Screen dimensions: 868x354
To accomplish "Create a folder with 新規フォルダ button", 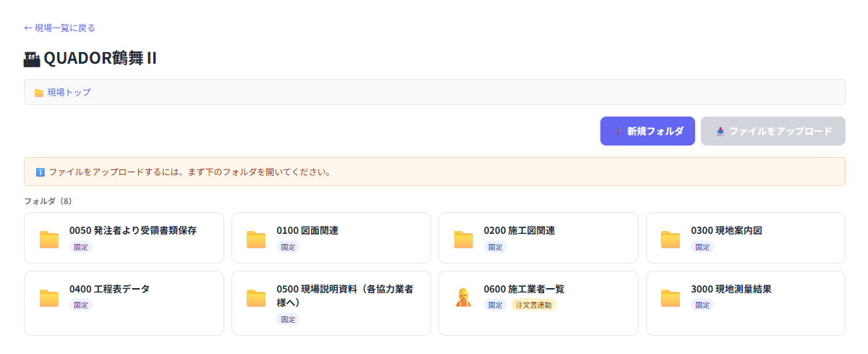I will coord(647,131).
